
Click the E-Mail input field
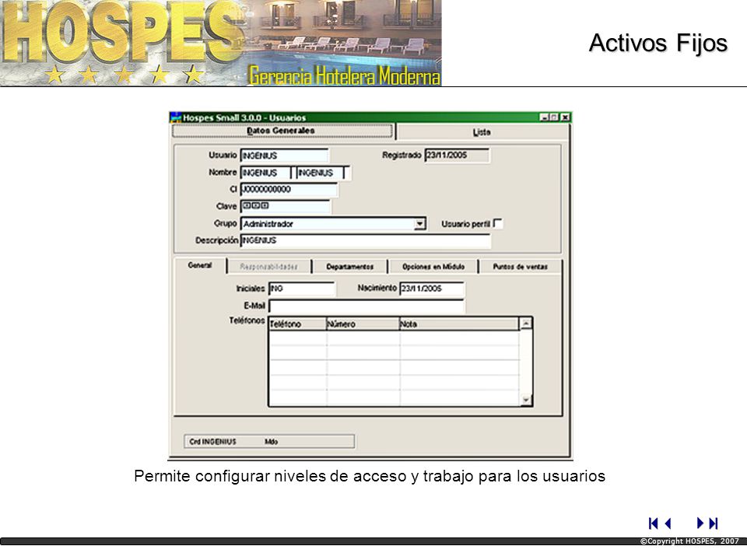pyautogui.click(x=366, y=306)
